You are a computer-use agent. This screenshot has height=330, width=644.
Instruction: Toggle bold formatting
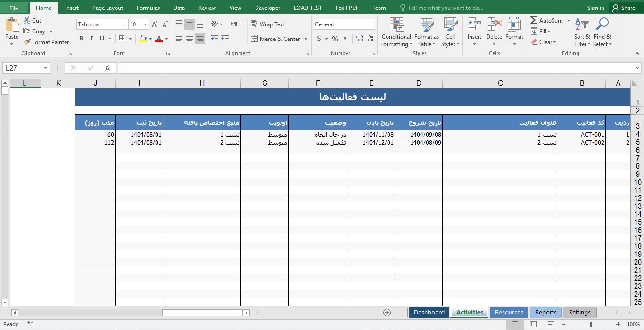81,39
